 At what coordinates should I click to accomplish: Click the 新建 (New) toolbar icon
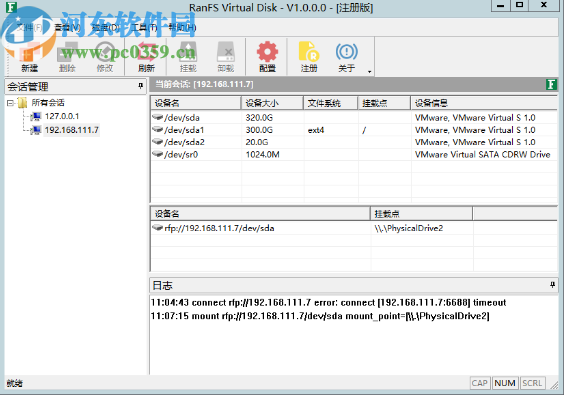[x=29, y=57]
